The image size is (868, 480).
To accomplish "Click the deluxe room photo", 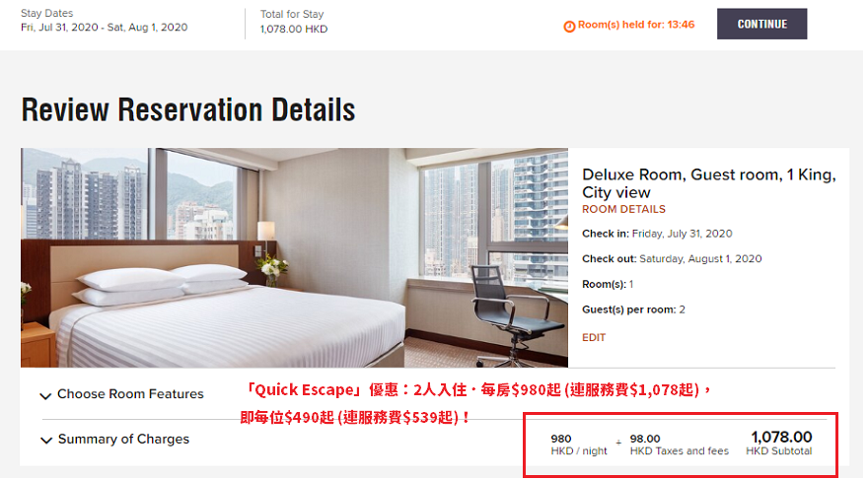I will [294, 257].
